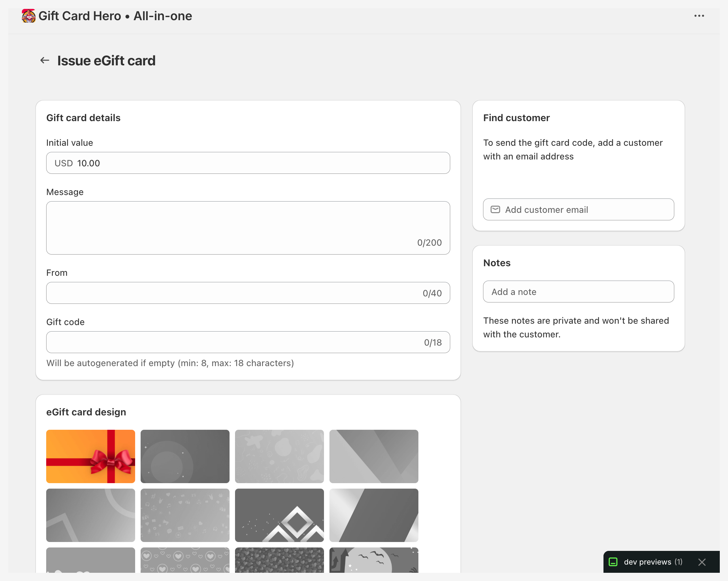Select the music icons pattern design
Viewport: 728px width, 581px height.
(185, 515)
